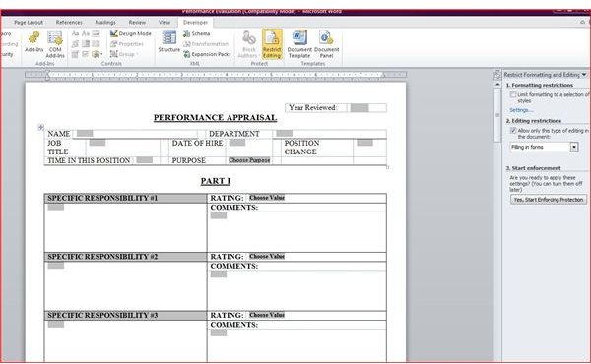Switch to the Page Layout tab
Image resolution: width=591 pixels, height=364 pixels.
[x=29, y=23]
